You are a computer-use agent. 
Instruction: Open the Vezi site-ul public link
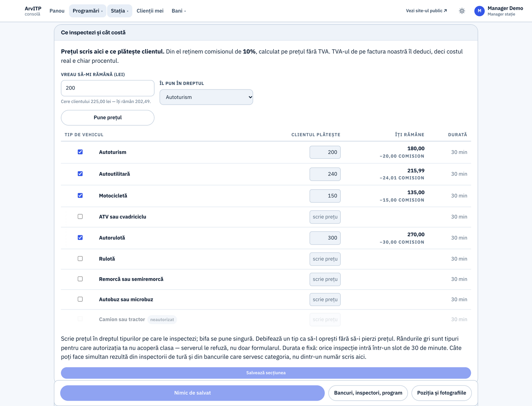tap(426, 11)
